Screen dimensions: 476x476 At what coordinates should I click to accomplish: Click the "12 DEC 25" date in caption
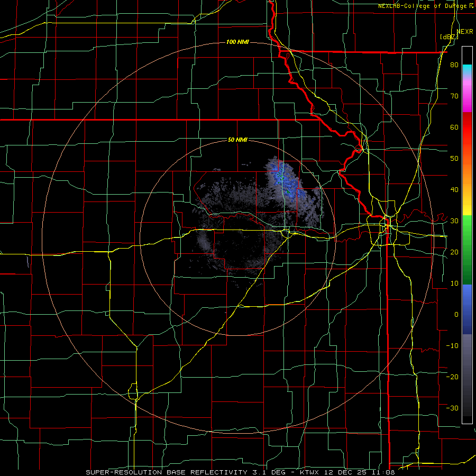pos(346,472)
